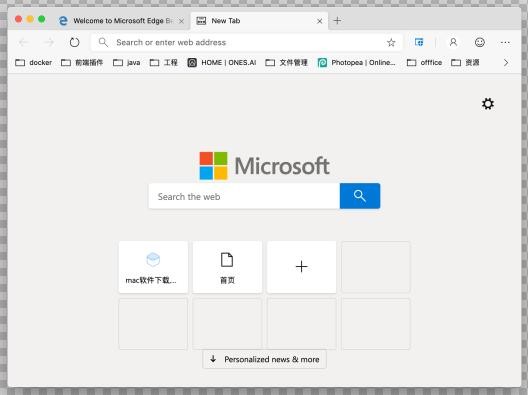
Task: Click the forward navigation arrow
Action: [x=49, y=42]
